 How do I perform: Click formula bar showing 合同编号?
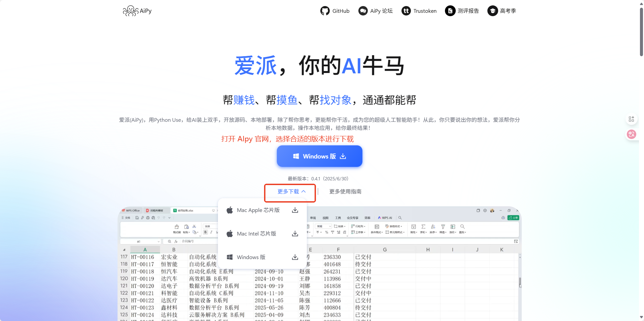[x=188, y=241]
